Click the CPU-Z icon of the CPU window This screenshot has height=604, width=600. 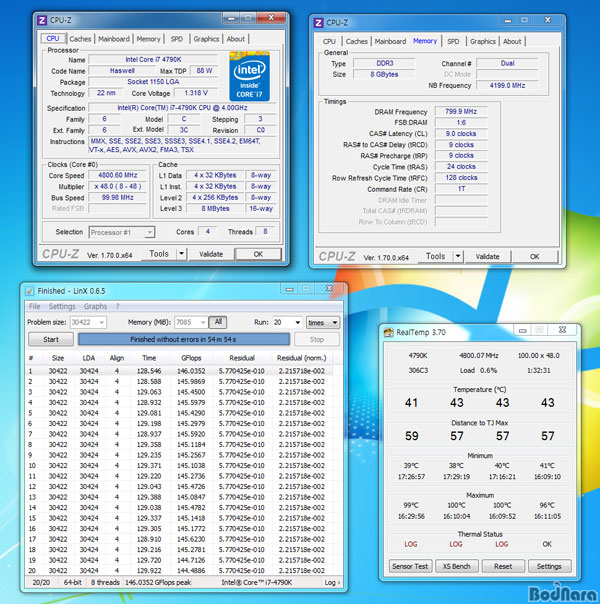tap(41, 19)
